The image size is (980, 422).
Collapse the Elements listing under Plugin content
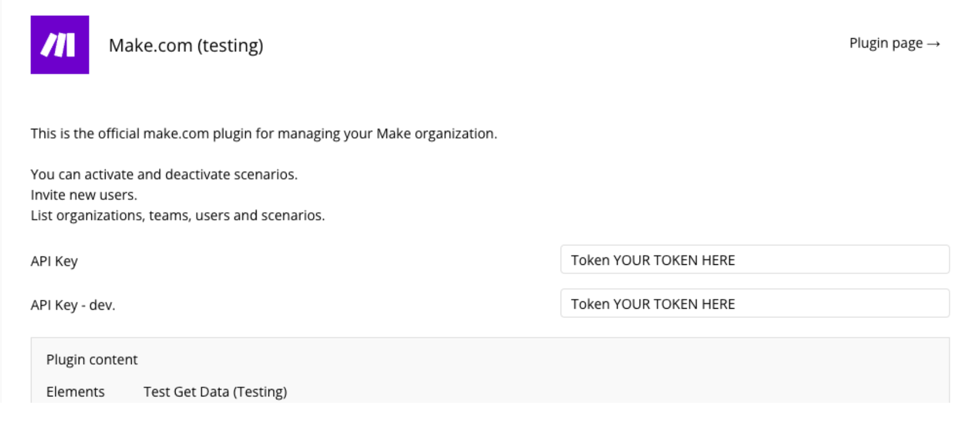pos(75,391)
